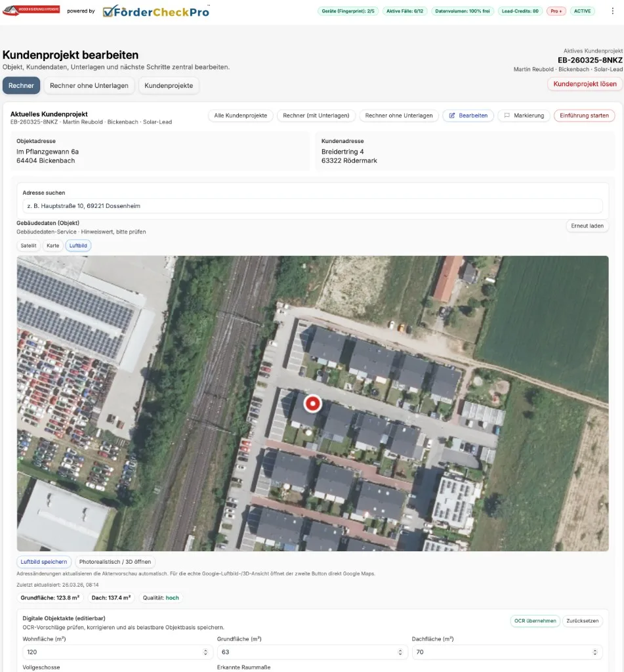Focus the Adresse suchen input field
624x672 pixels.
(312, 206)
